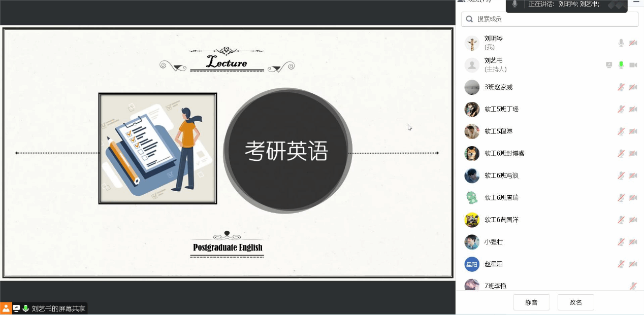The width and height of the screenshot is (644, 315).
Task: Open 赵星阳's blue avatar
Action: pyautogui.click(x=472, y=264)
